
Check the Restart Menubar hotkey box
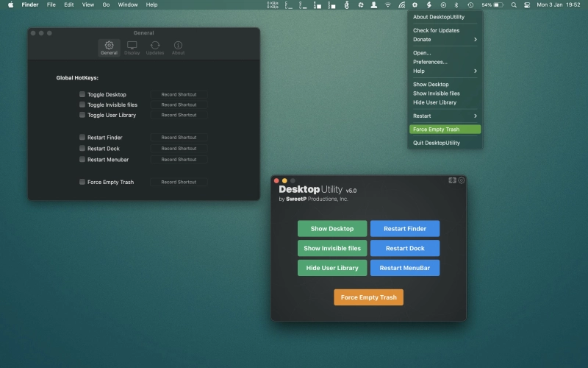pyautogui.click(x=82, y=159)
